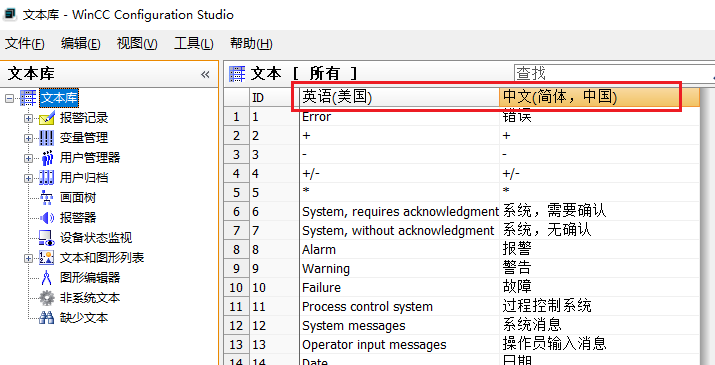Select 文本和图形列表 in the tree
The height and width of the screenshot is (365, 715).
coord(102,258)
